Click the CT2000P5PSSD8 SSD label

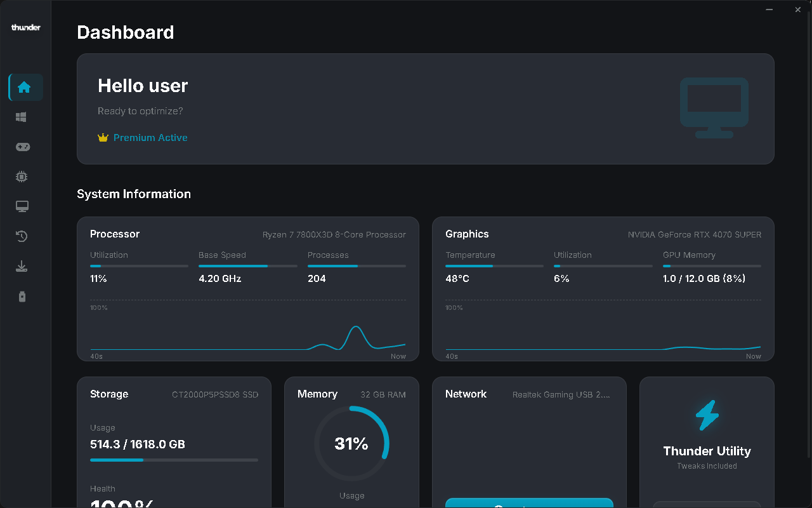(215, 394)
